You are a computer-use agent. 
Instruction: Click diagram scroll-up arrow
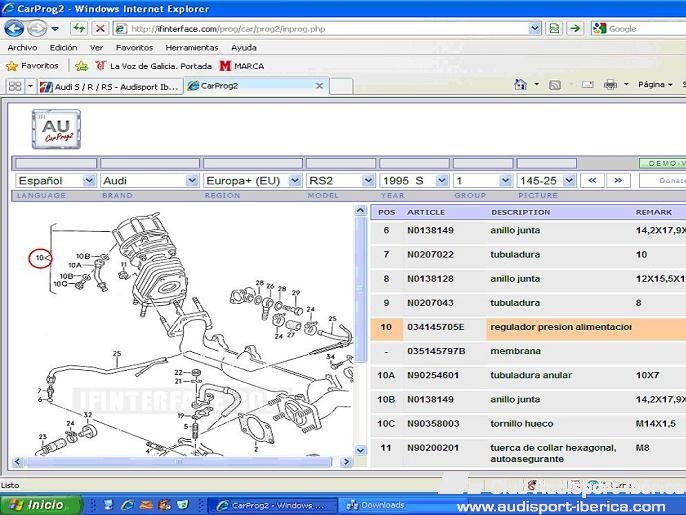(360, 211)
